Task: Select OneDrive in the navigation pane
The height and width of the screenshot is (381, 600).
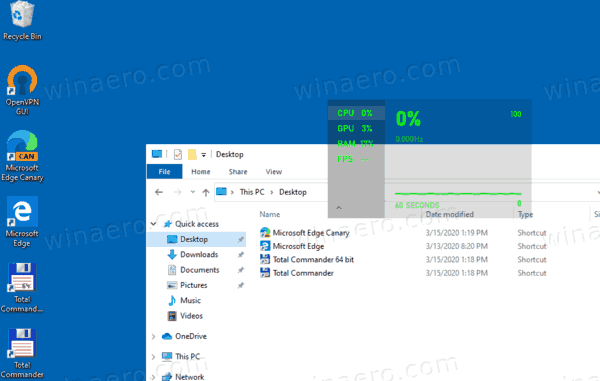Action: click(191, 336)
